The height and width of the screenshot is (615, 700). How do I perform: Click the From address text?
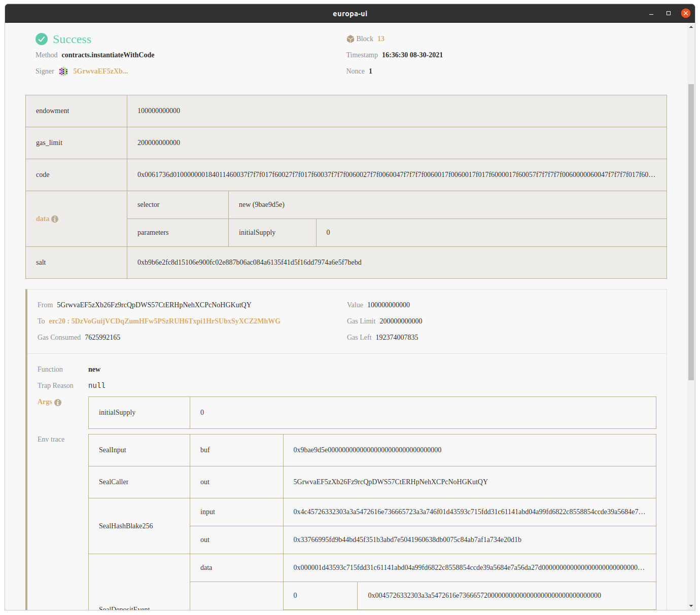point(154,305)
